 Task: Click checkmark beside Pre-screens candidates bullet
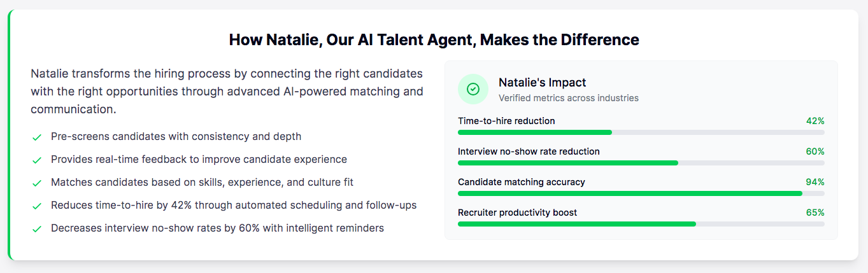pyautogui.click(x=37, y=137)
